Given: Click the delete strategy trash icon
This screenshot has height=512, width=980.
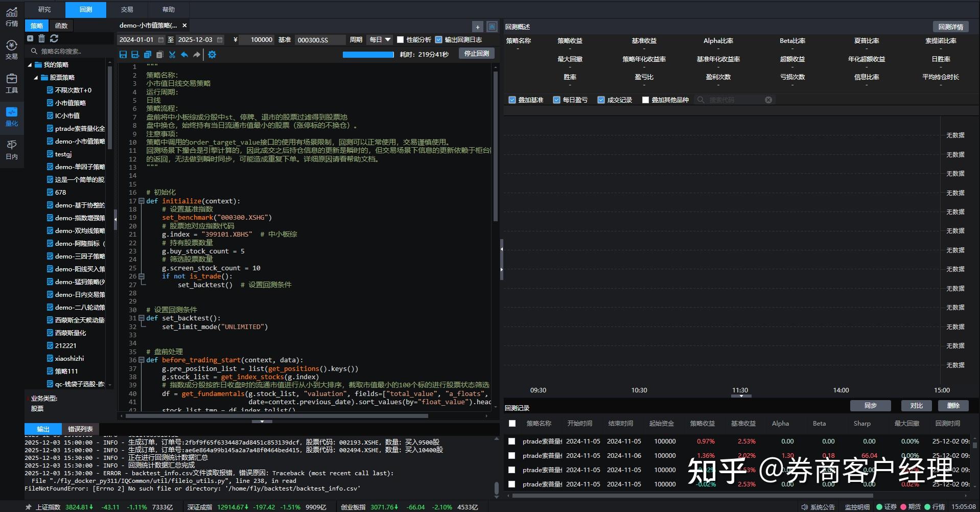Looking at the screenshot, I should pos(42,38).
